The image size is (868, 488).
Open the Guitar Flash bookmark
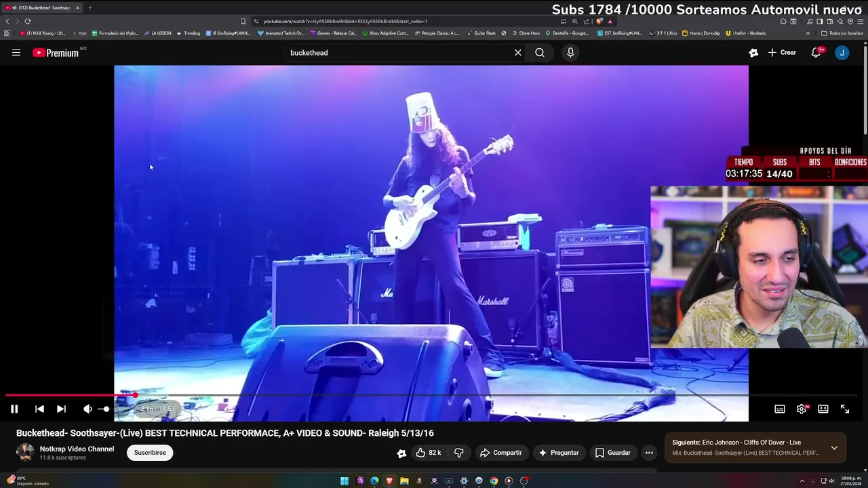click(x=481, y=33)
